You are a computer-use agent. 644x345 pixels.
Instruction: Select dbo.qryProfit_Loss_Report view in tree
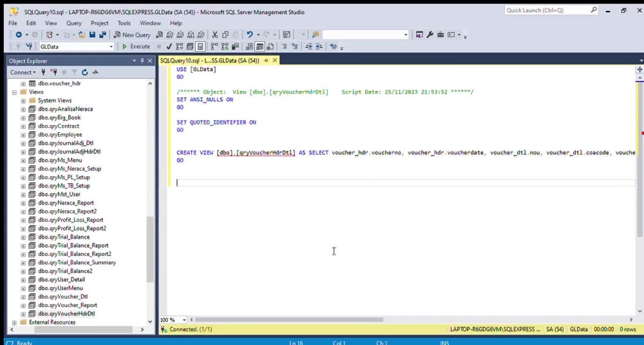(70, 220)
